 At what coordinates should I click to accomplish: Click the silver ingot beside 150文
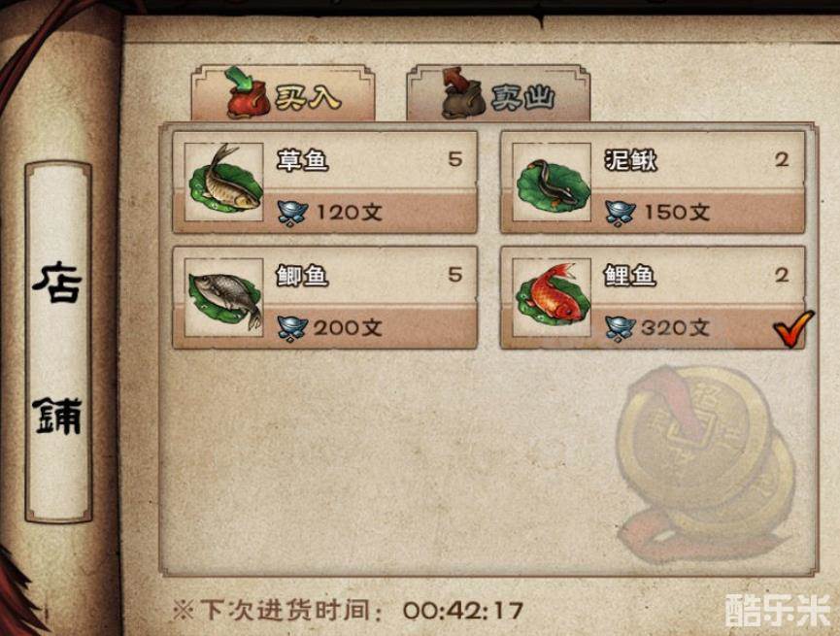621,213
